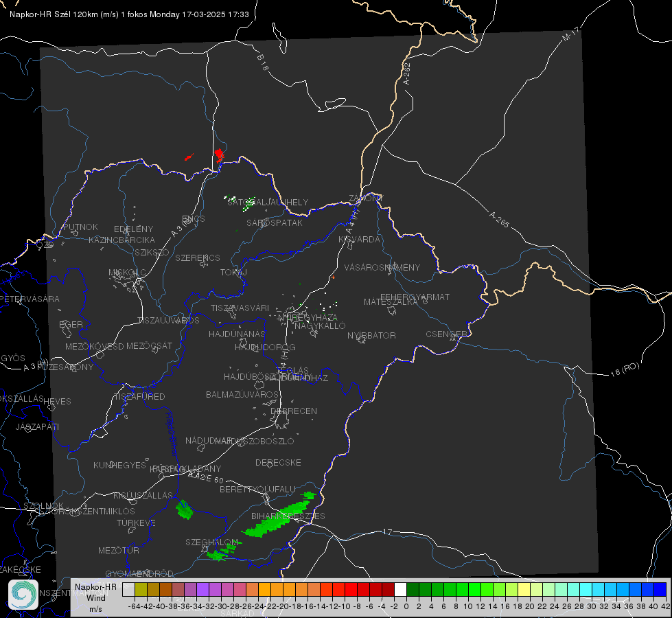Click the EGER city label

point(71,324)
